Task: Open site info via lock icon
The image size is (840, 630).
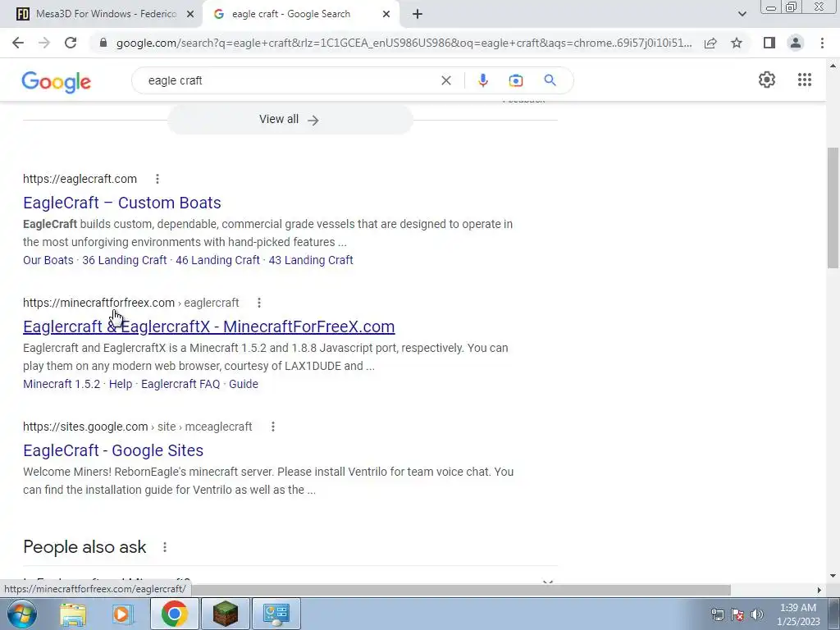Action: (103, 43)
